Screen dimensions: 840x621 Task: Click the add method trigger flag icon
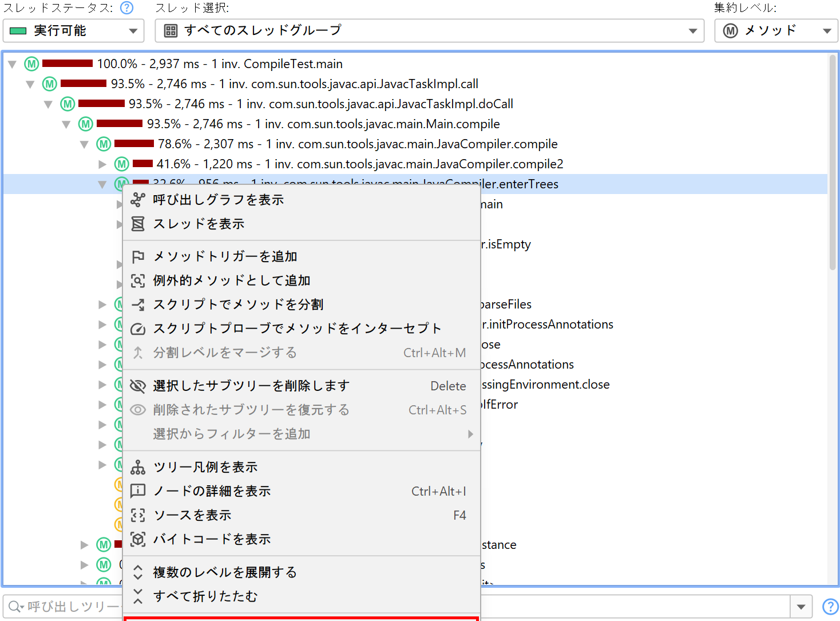point(138,256)
